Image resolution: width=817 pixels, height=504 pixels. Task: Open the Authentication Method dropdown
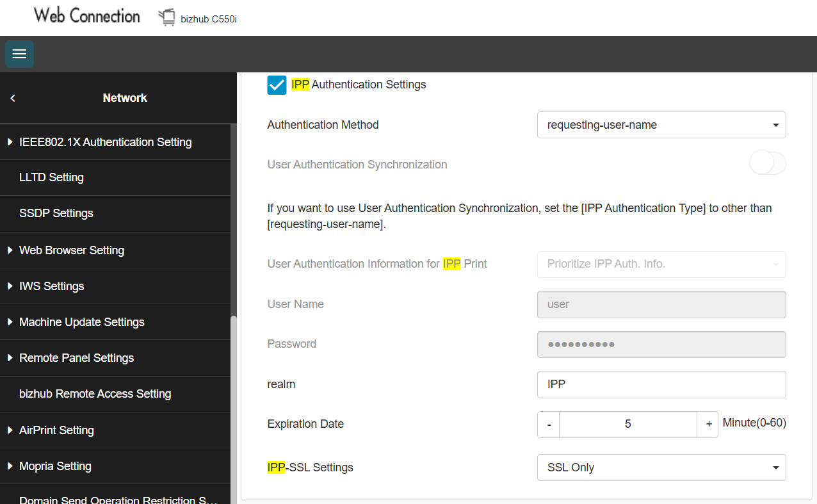(661, 125)
